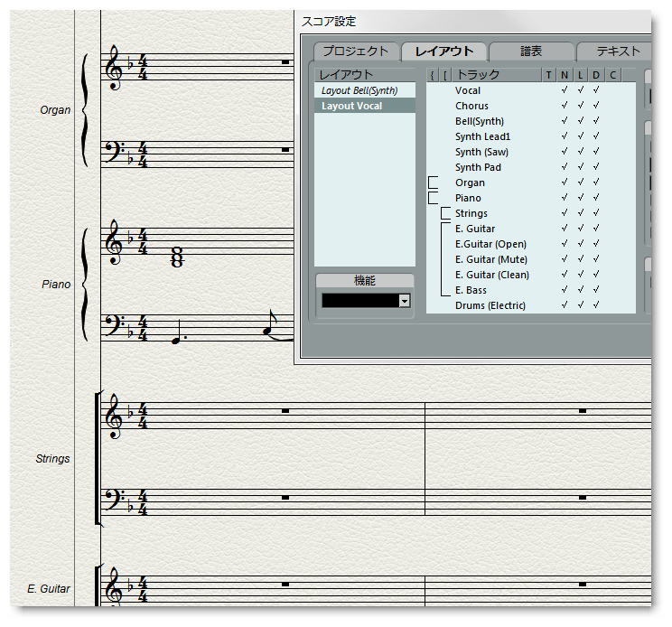Open the テキスト tab
The height and width of the screenshot is (627, 672).
615,51
